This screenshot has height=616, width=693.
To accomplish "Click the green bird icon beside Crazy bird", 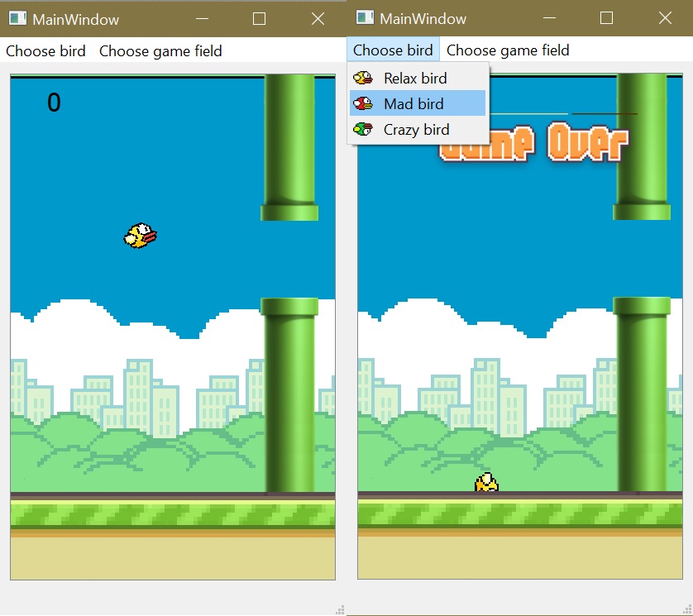I will pos(362,129).
